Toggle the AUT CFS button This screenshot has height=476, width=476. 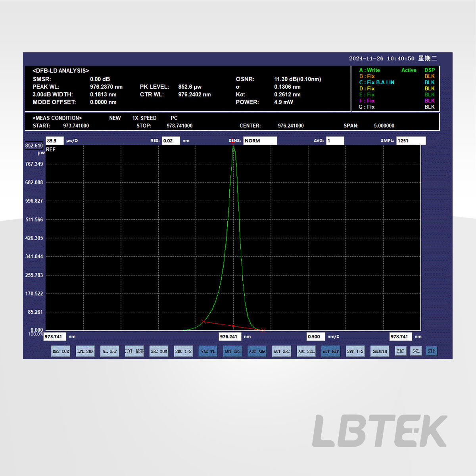(x=232, y=351)
